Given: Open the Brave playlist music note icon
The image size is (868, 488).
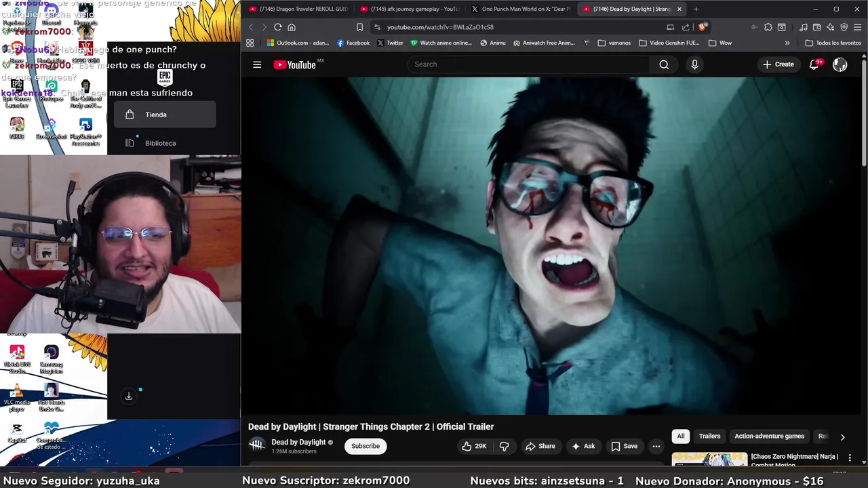Looking at the screenshot, I should 804,27.
